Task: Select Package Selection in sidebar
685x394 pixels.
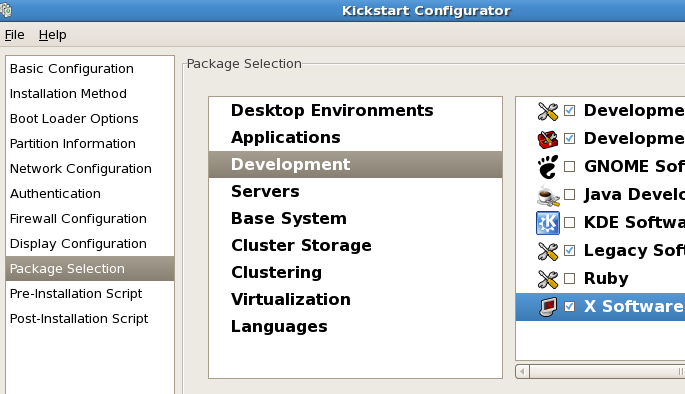Action: pyautogui.click(x=90, y=268)
